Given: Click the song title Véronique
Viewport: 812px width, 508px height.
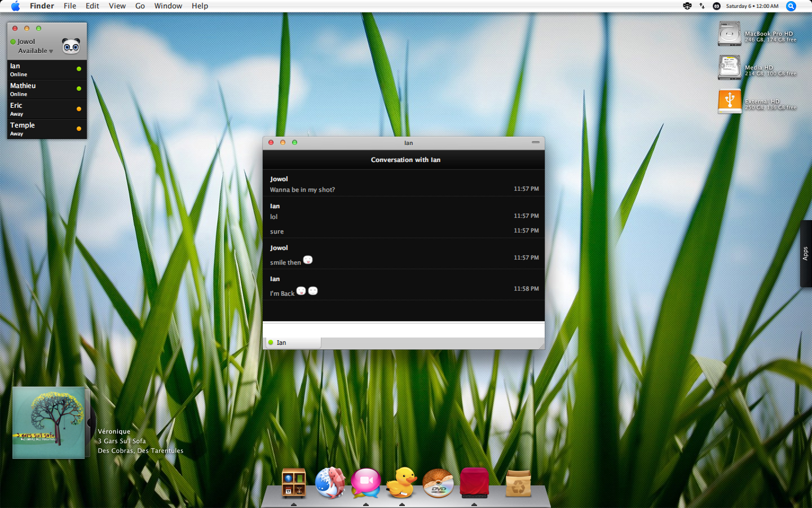Looking at the screenshot, I should click(x=114, y=431).
